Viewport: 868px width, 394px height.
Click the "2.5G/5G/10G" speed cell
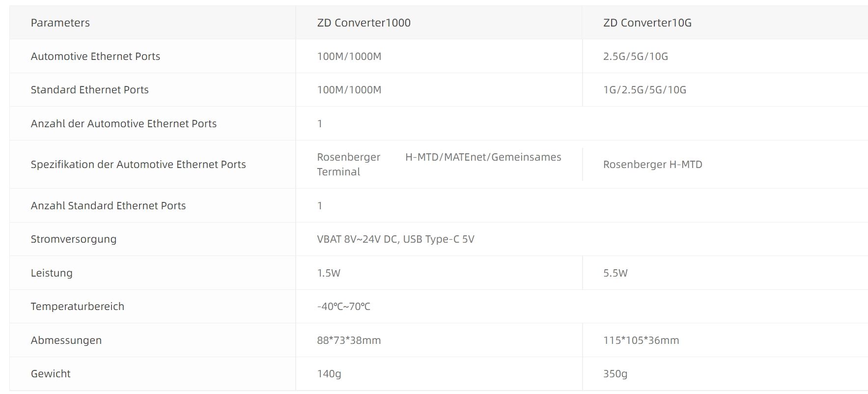click(635, 56)
